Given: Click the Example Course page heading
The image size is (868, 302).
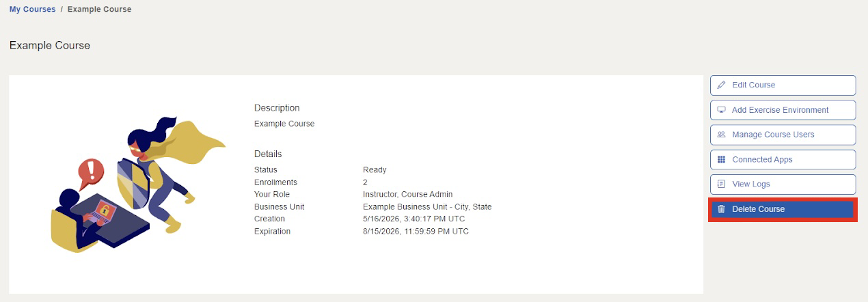Looking at the screenshot, I should pyautogui.click(x=50, y=45).
